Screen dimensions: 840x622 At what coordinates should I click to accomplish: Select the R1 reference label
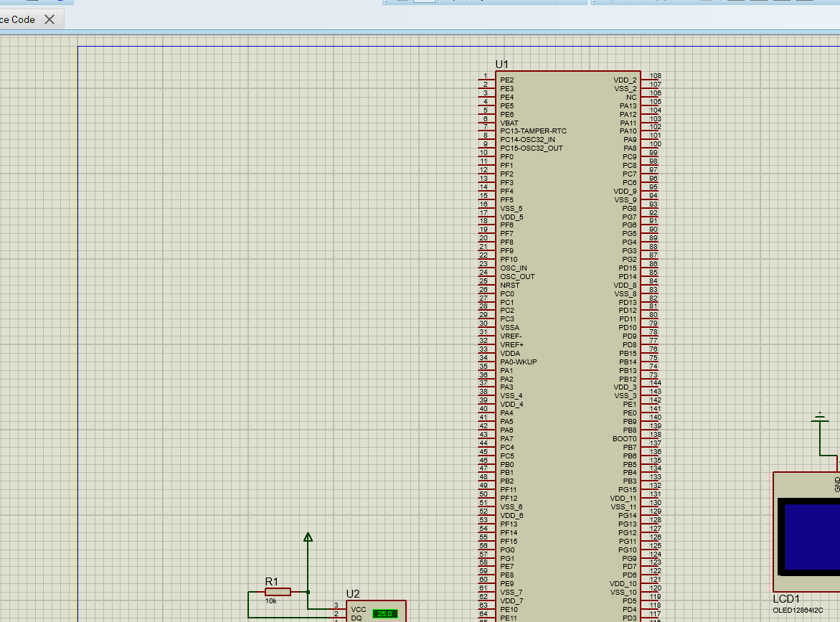(x=272, y=582)
